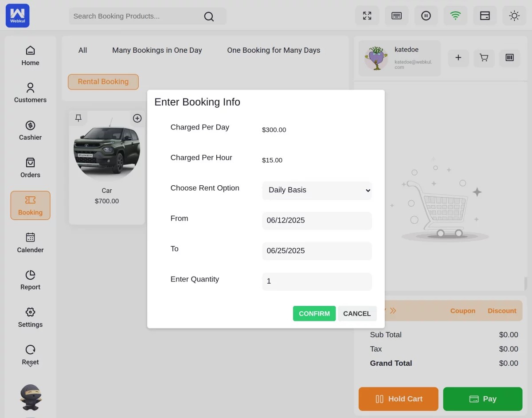Switch to the One Booking for Many Days tab
This screenshot has height=418, width=532.
[x=274, y=50]
